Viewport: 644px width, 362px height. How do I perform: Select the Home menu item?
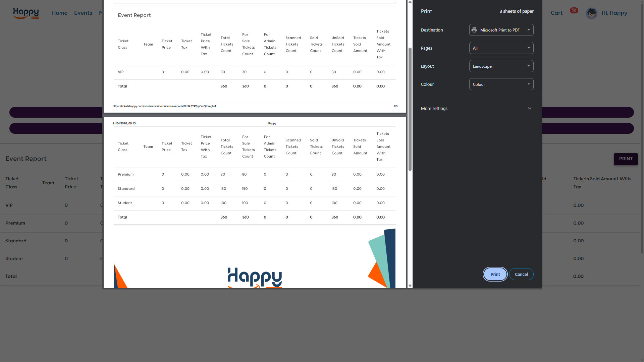pyautogui.click(x=59, y=13)
